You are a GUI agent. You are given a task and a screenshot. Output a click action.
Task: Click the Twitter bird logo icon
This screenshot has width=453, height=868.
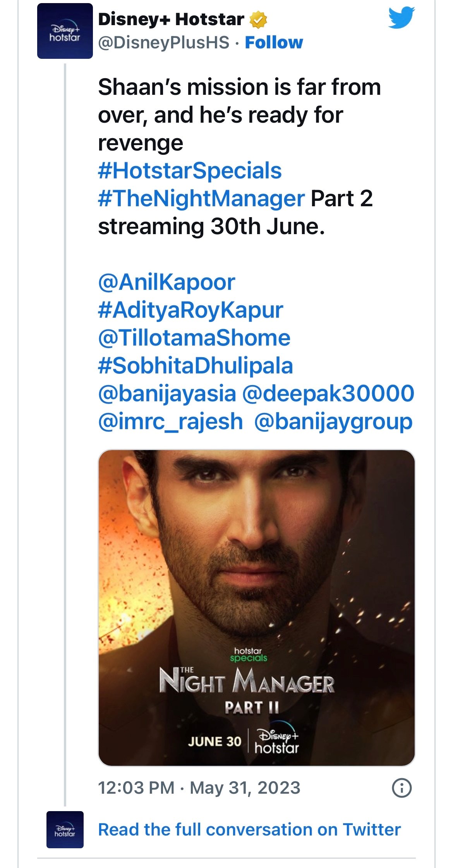coord(401,18)
